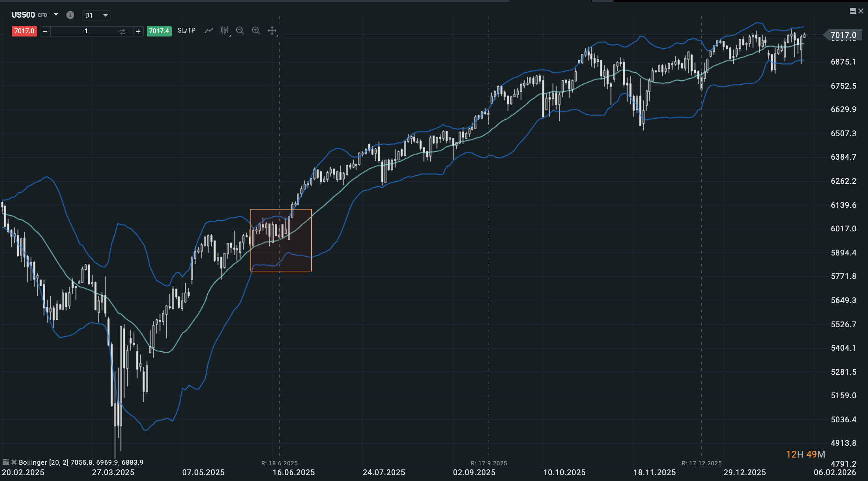This screenshot has height=481, width=868.
Task: Open the US500 instrument info icon
Action: coord(70,15)
